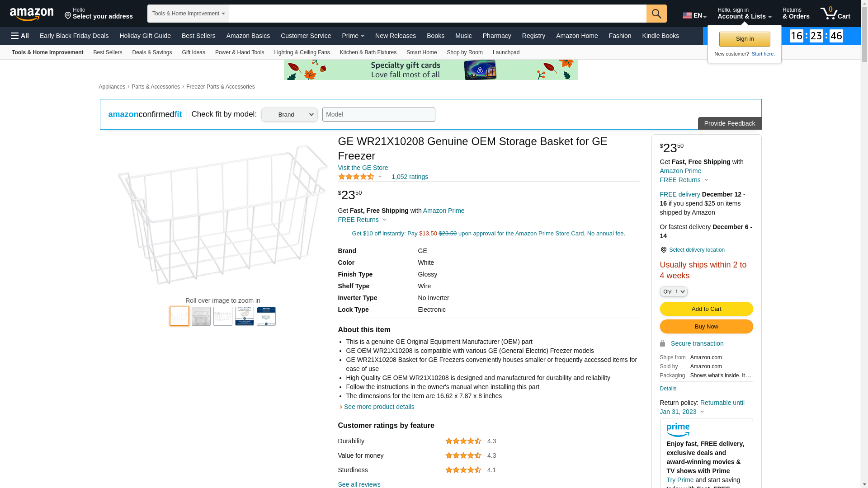This screenshot has height=488, width=868.
Task: Click the Prime logo in the buy box
Action: pyautogui.click(x=678, y=430)
